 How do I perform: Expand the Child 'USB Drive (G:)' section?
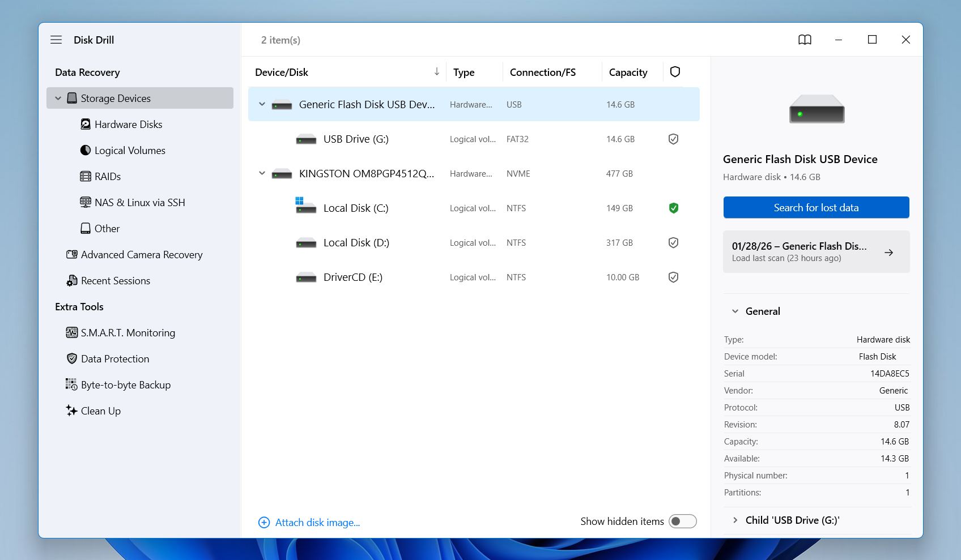(735, 520)
